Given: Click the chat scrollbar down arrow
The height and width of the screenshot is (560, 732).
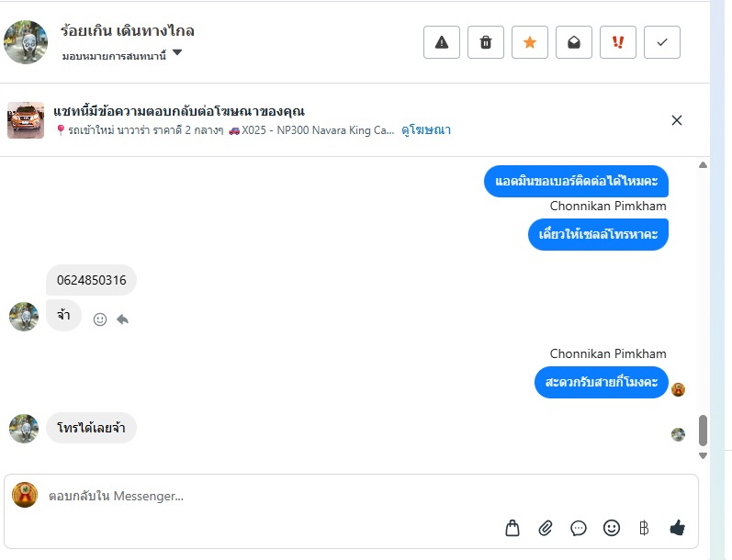Looking at the screenshot, I should coord(704,455).
